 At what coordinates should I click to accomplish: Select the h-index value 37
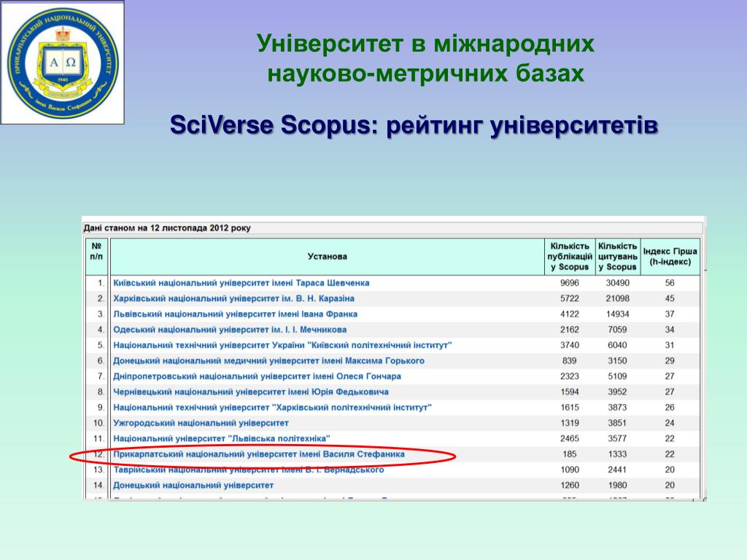click(x=670, y=314)
